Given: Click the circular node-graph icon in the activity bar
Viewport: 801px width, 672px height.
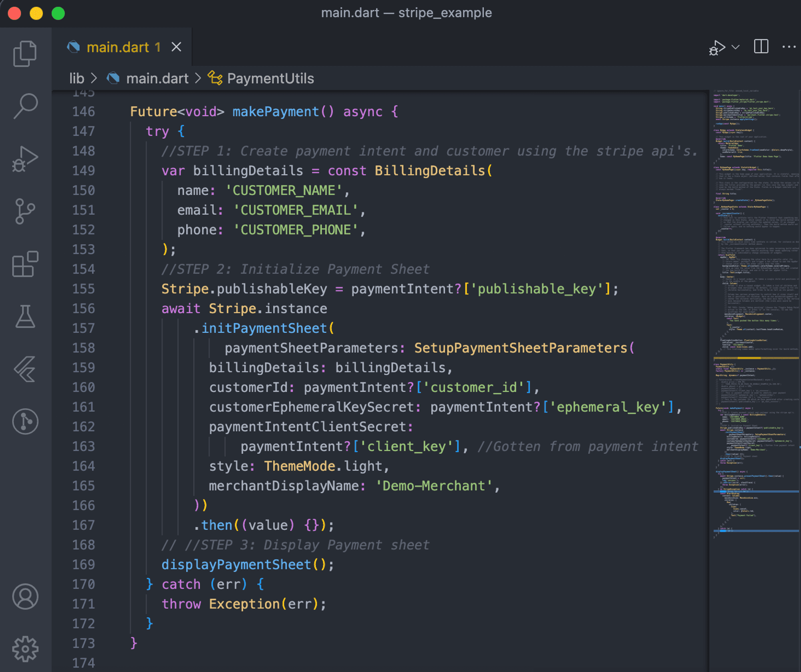Looking at the screenshot, I should pyautogui.click(x=25, y=421).
